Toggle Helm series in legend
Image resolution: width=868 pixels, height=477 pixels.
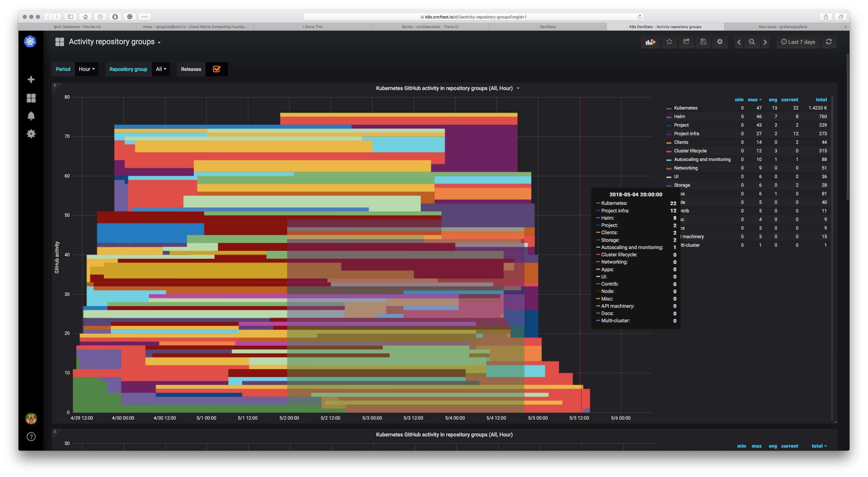point(679,116)
